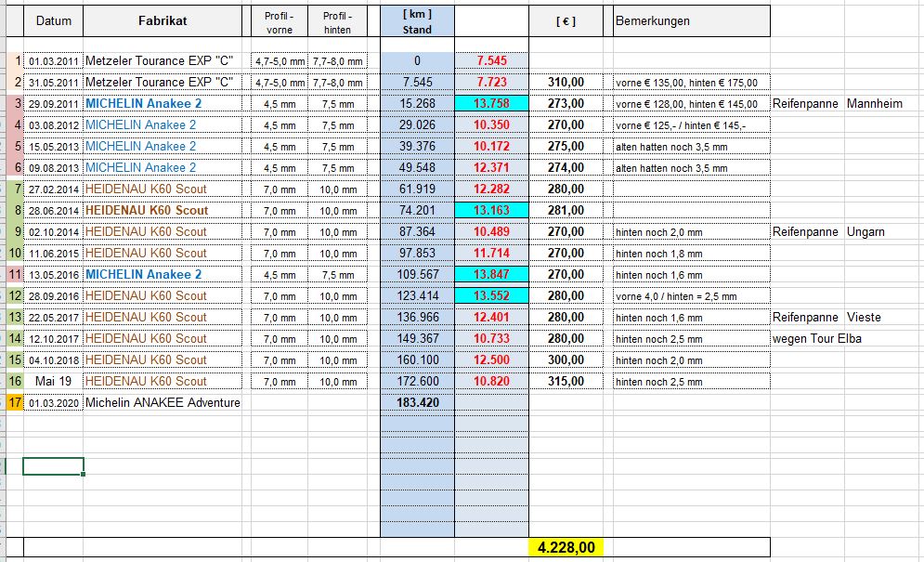Image resolution: width=924 pixels, height=562 pixels.
Task: Click the orange row number 17 cell
Action: click(14, 402)
